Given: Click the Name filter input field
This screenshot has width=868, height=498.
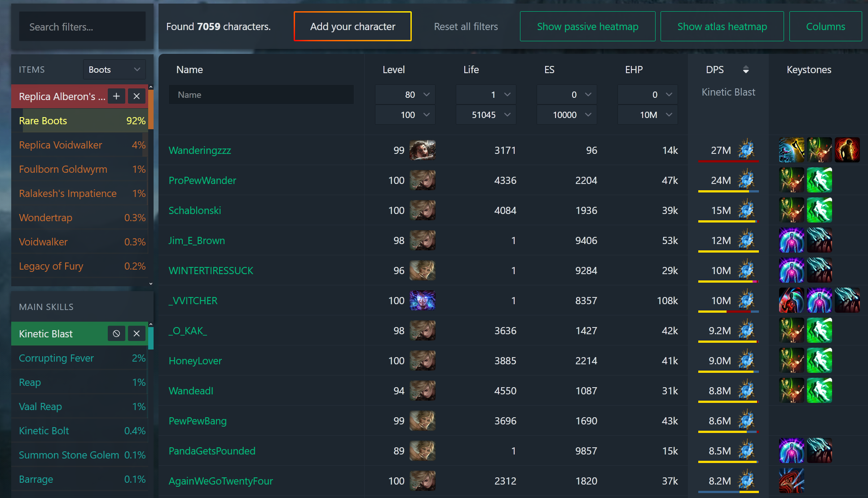Looking at the screenshot, I should click(261, 95).
